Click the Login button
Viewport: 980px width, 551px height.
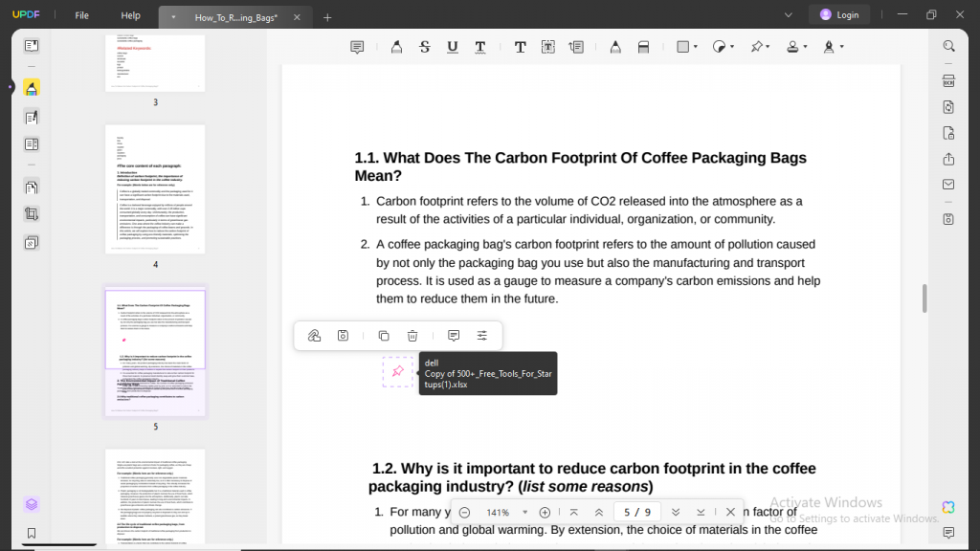pos(840,14)
